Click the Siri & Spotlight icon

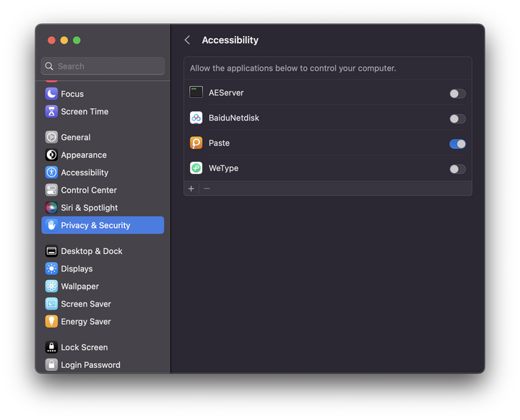pos(51,208)
